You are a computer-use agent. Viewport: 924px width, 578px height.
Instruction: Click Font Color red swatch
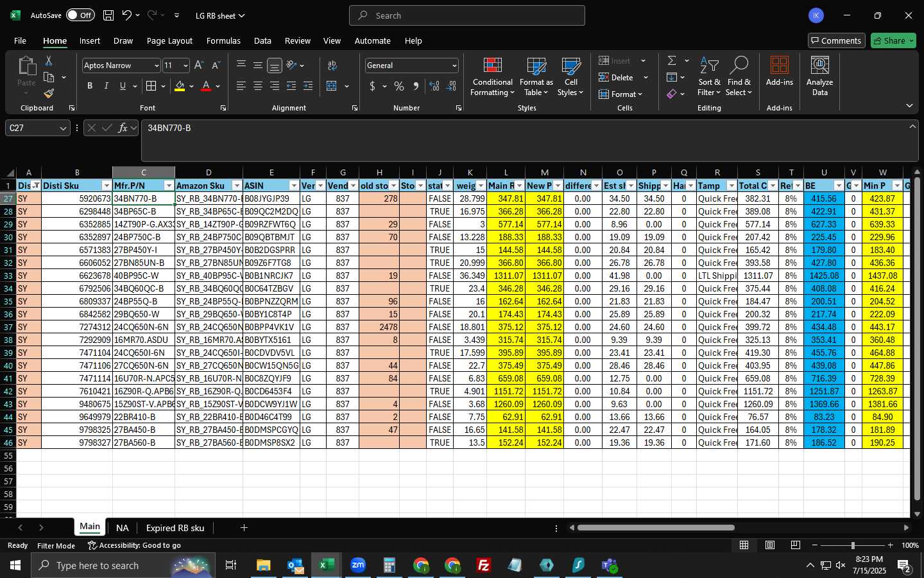tap(206, 86)
